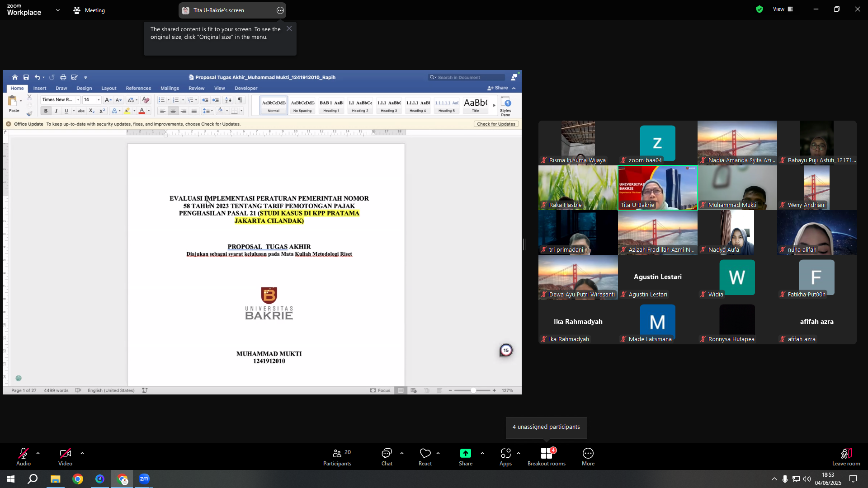Image resolution: width=868 pixels, height=488 pixels.
Task: Open the More options menu
Action: (588, 457)
